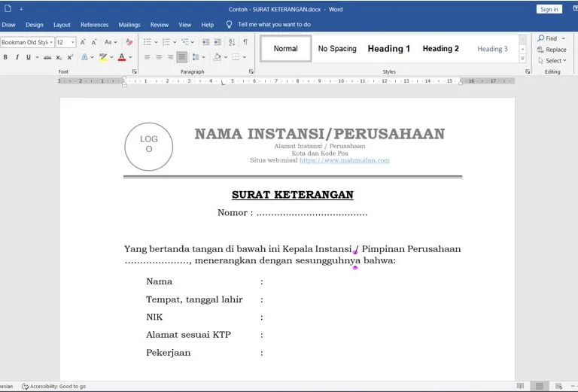Insert bulleted list
The image size is (578, 392).
coord(148,42)
